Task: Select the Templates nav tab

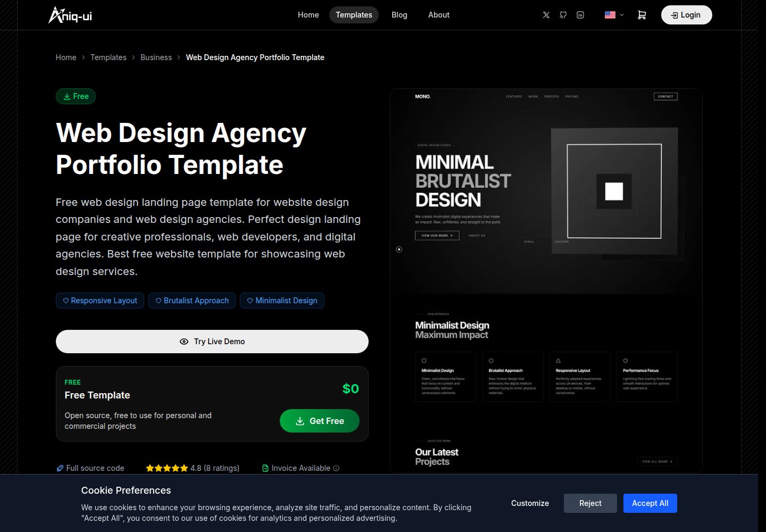Action: click(x=354, y=15)
